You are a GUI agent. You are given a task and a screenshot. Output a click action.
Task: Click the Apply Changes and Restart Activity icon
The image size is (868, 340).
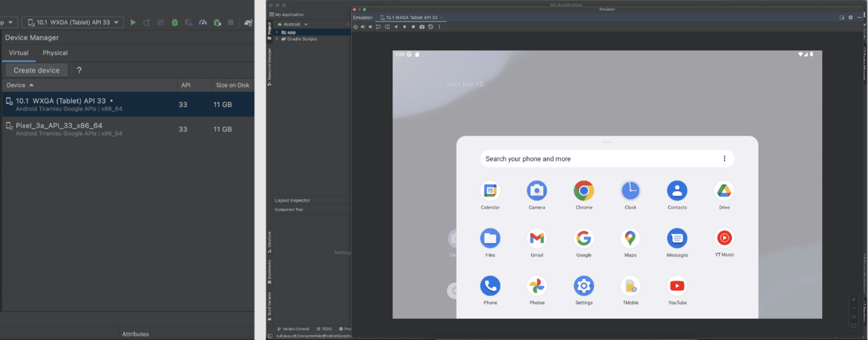(146, 22)
